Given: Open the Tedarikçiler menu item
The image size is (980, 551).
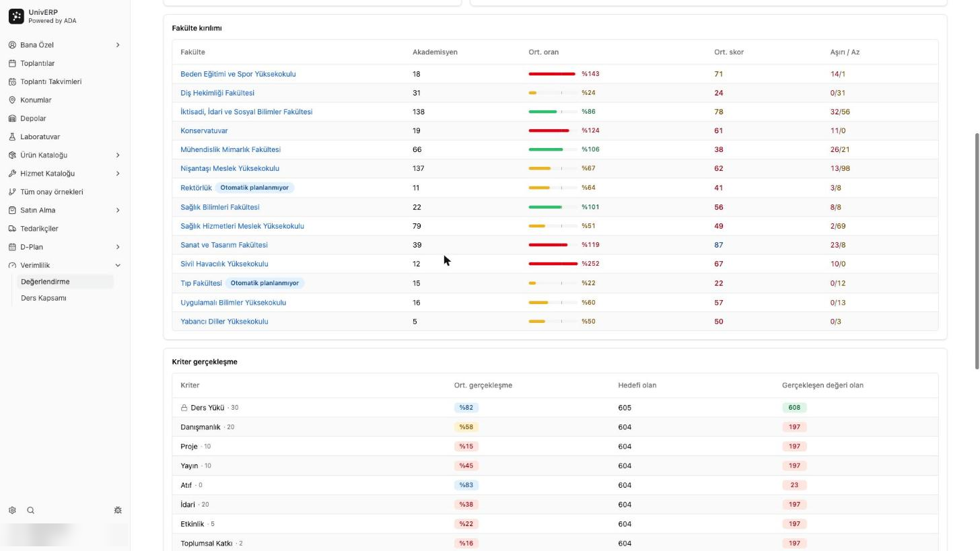Looking at the screenshot, I should [65, 229].
